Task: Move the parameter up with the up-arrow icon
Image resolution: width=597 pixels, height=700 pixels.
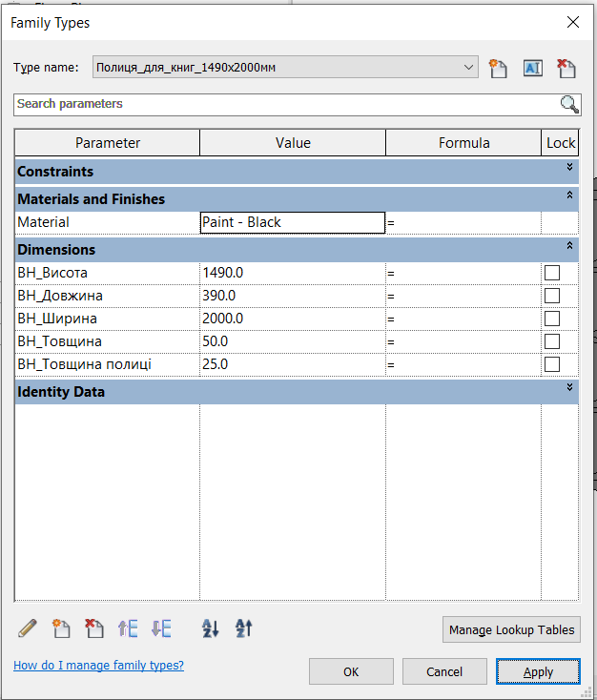Action: 128,628
